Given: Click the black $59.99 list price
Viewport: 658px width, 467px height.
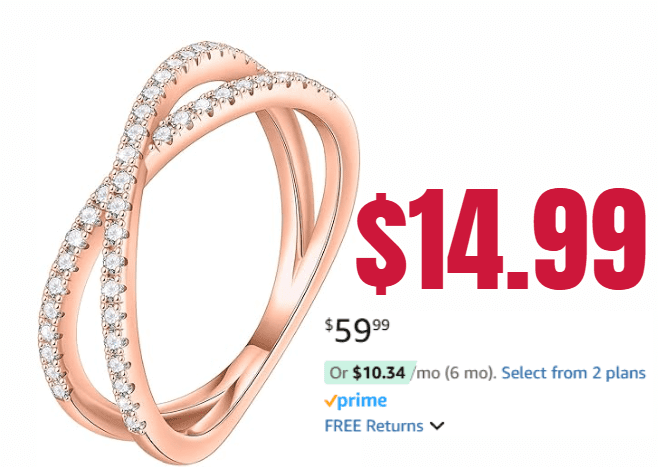Looking at the screenshot, I should click(x=358, y=330).
